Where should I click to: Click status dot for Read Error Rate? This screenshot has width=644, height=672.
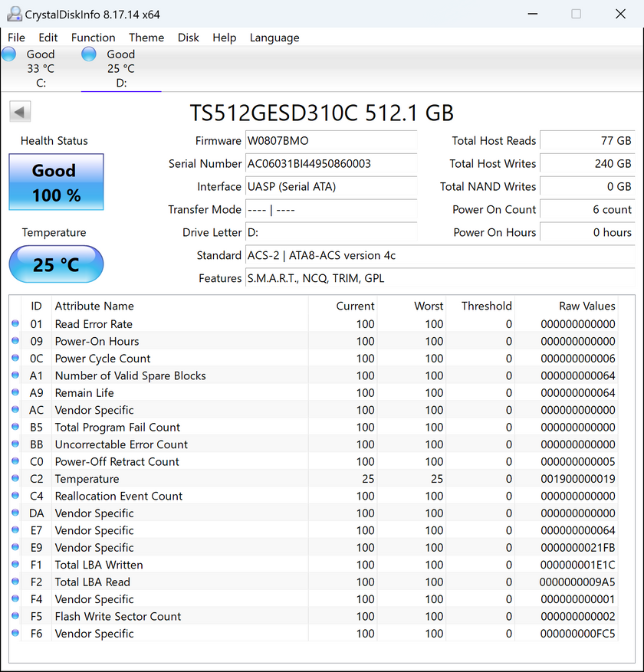(15, 324)
